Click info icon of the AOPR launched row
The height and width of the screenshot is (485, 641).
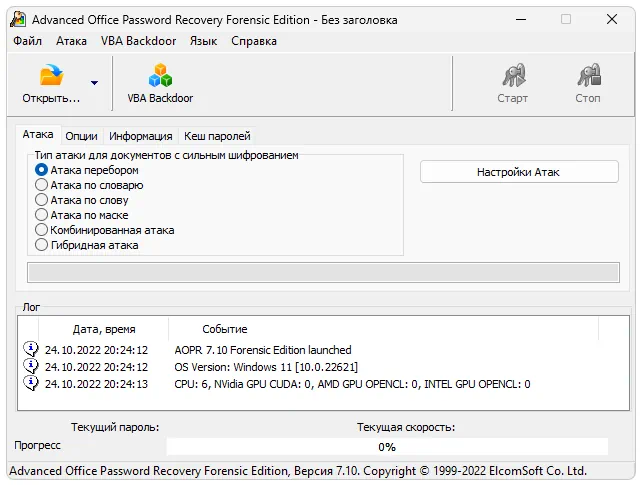point(31,349)
